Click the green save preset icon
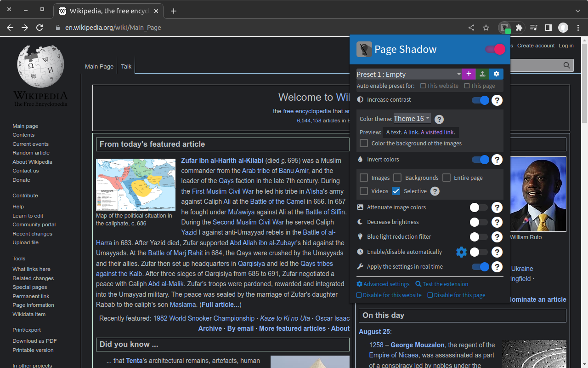This screenshot has width=588, height=368. (482, 74)
